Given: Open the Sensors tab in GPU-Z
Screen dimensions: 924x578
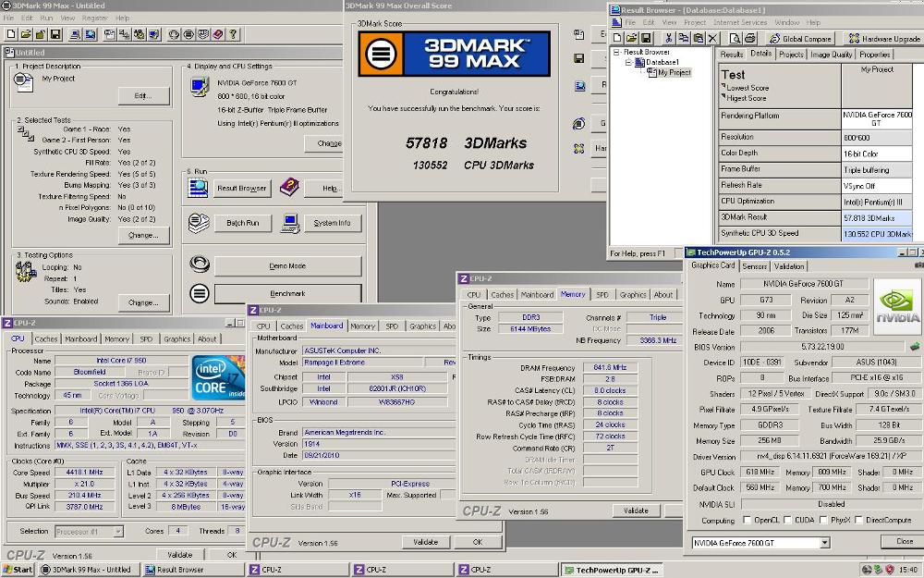Looking at the screenshot, I should (x=754, y=266).
